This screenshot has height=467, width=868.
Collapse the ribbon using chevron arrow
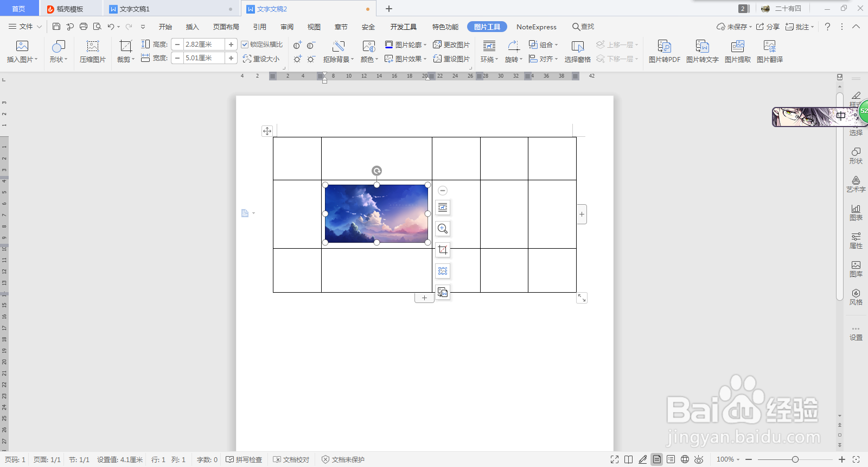tap(856, 27)
